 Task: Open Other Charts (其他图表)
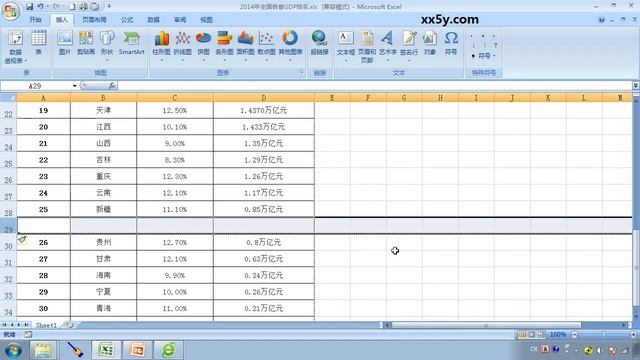coord(290,46)
